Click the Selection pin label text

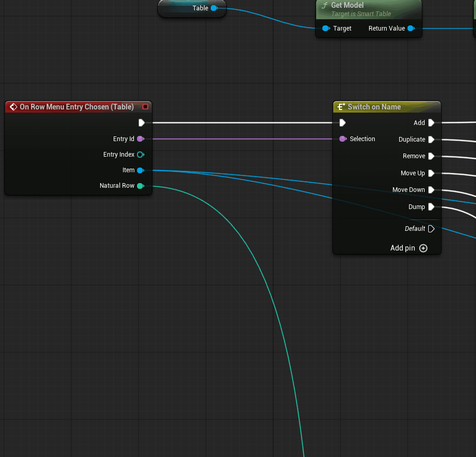pos(362,139)
